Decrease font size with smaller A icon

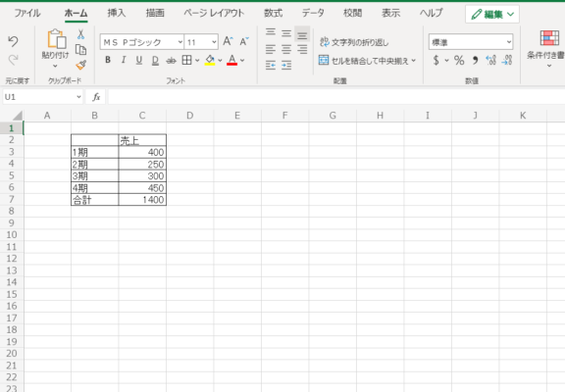click(244, 41)
